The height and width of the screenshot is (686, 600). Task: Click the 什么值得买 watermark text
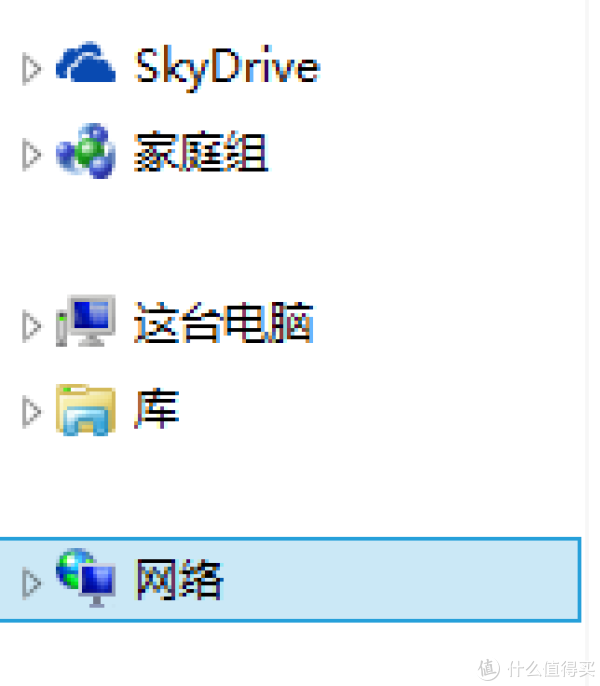552,669
